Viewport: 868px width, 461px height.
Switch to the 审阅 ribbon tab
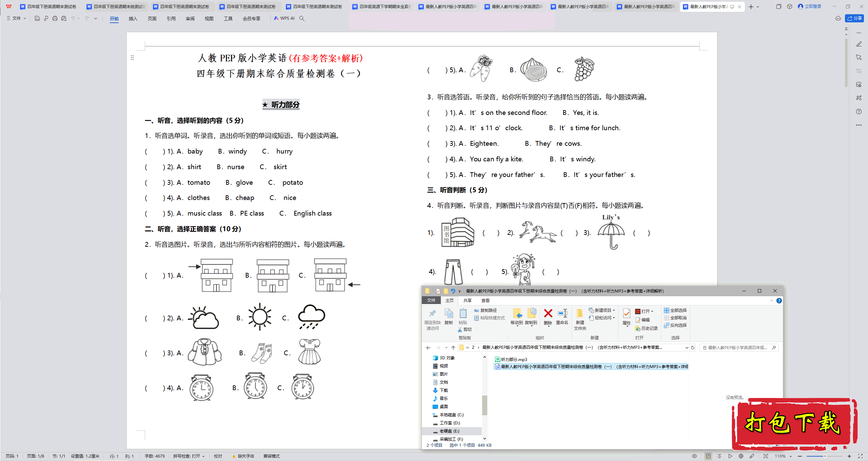point(190,19)
